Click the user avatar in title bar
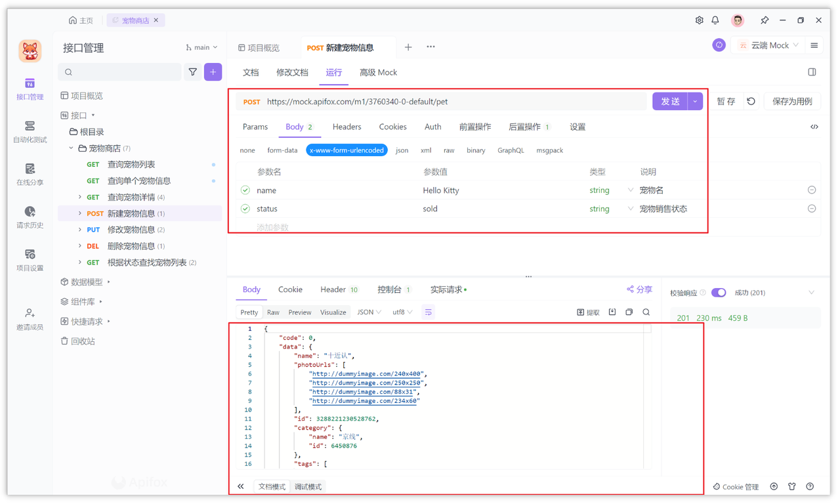Screen dimensions: 840x504 point(738,20)
